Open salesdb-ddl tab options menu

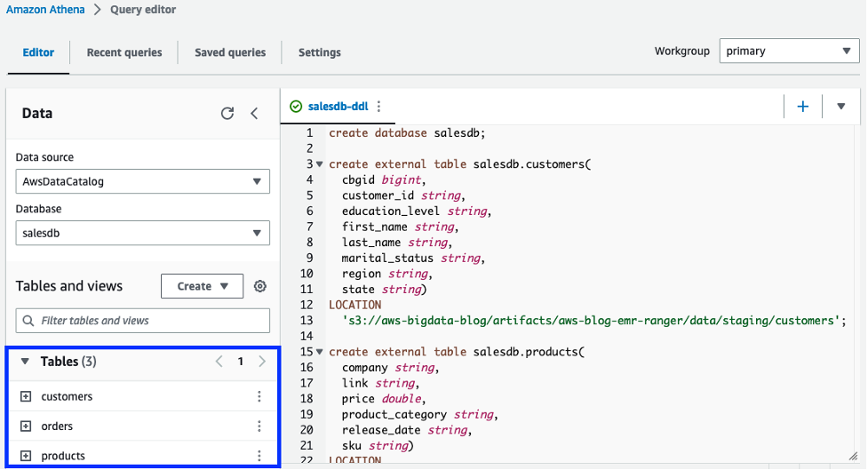click(x=378, y=107)
